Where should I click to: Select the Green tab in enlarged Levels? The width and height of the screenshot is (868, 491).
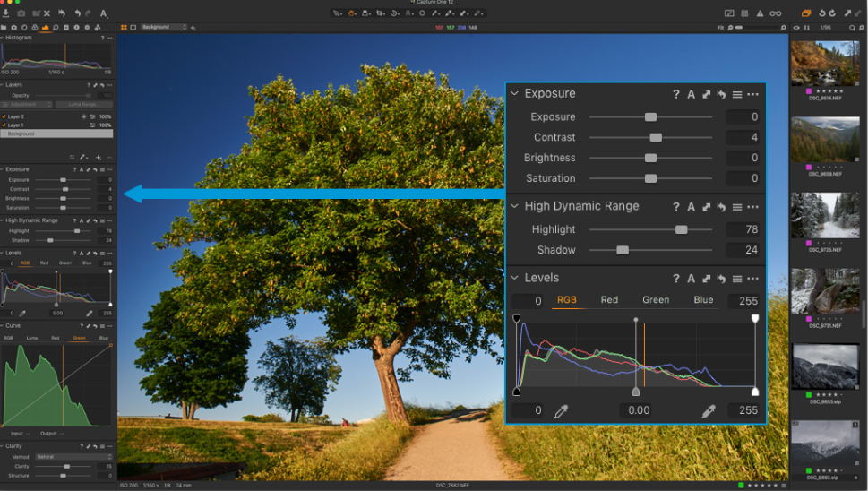coord(656,299)
